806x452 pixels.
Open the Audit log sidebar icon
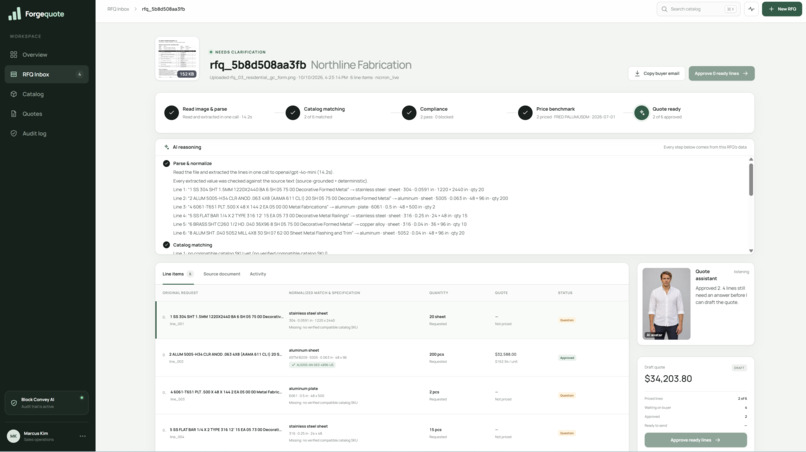pyautogui.click(x=14, y=133)
